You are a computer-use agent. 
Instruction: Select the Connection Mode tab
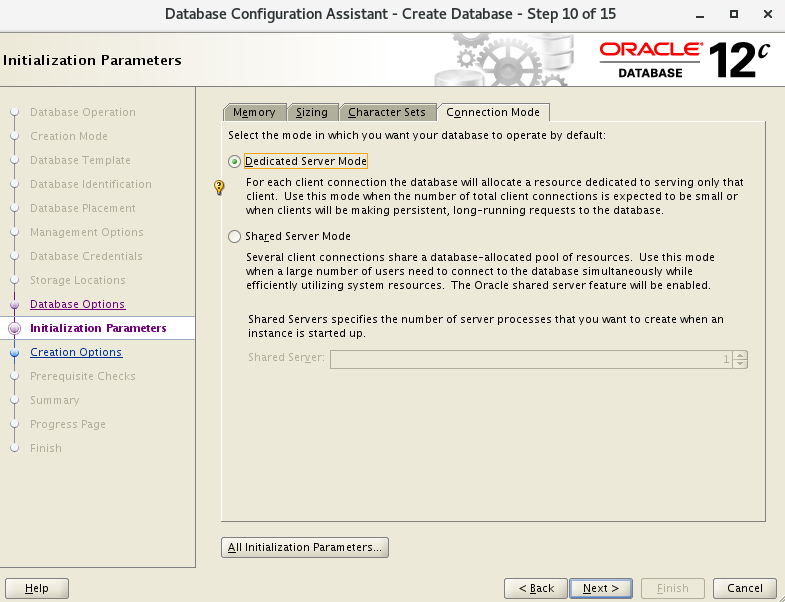pyautogui.click(x=493, y=112)
